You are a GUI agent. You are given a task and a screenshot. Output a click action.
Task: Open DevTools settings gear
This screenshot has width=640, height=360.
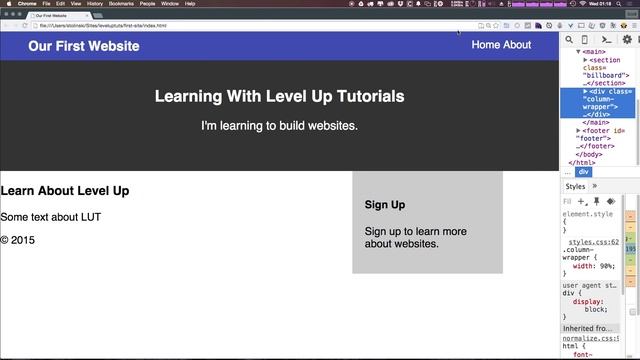pyautogui.click(x=627, y=40)
